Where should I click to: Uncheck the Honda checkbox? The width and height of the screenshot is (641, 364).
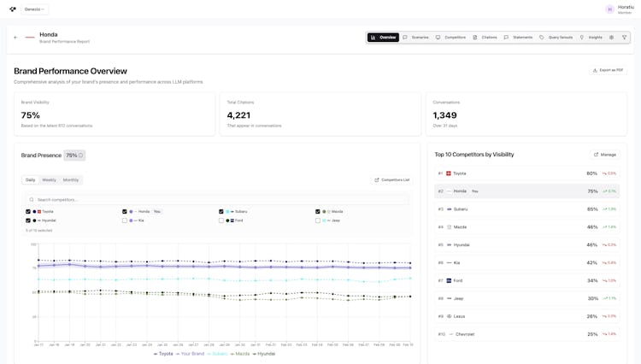(125, 212)
